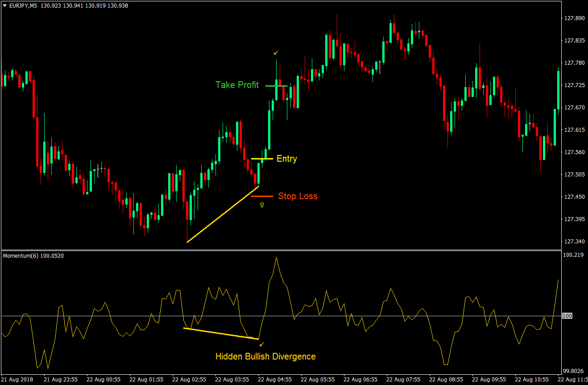Click the small check mark near Hidden Bullish Divergence
This screenshot has width=588, height=385.
coord(262,343)
